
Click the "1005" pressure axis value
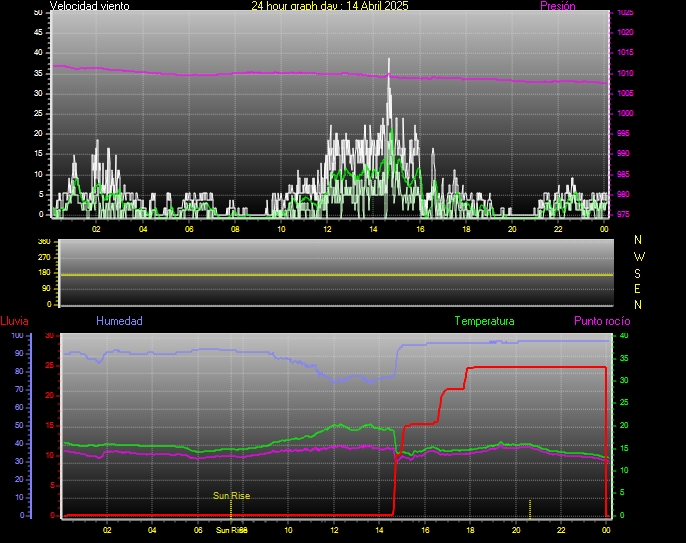tap(625, 93)
